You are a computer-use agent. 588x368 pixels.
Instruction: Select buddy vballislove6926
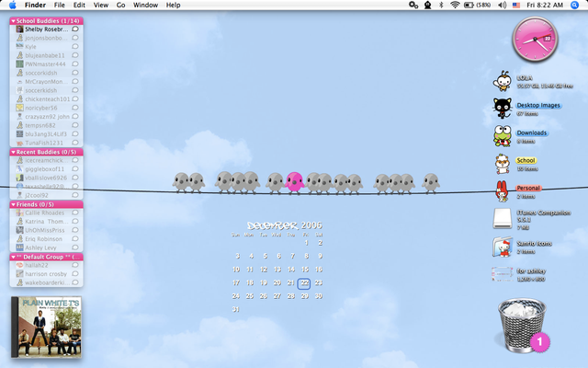pyautogui.click(x=47, y=178)
